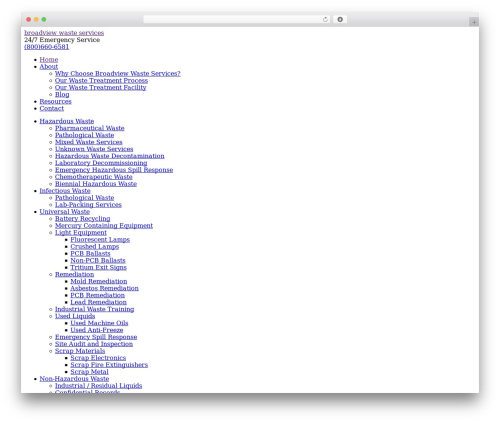Open the Non-PCB Ballasts link
This screenshot has height=423, width=500.
tap(98, 261)
